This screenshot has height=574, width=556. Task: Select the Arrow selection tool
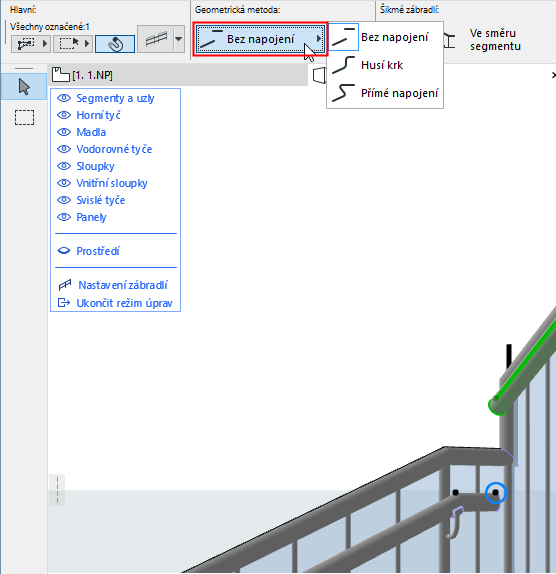(24, 87)
